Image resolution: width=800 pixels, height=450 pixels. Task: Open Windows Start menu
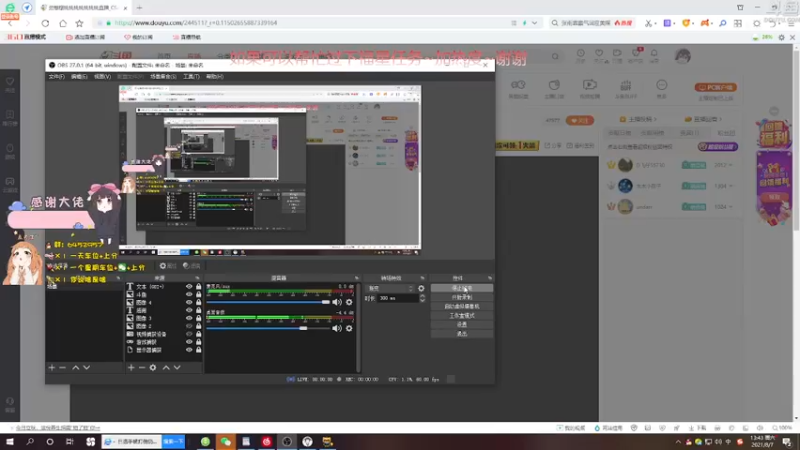pyautogui.click(x=10, y=442)
